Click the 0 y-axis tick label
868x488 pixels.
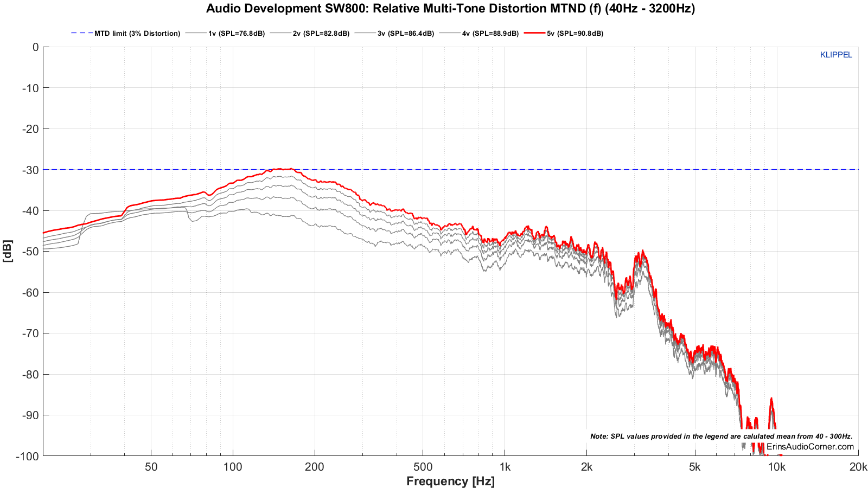(x=36, y=47)
